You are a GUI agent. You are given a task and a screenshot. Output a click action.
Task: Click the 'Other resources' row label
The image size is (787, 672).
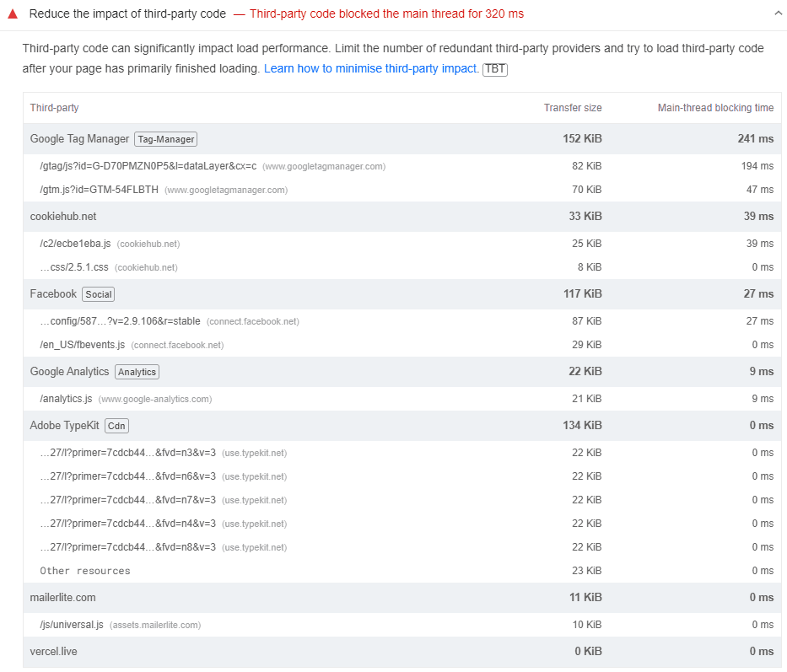[85, 571]
